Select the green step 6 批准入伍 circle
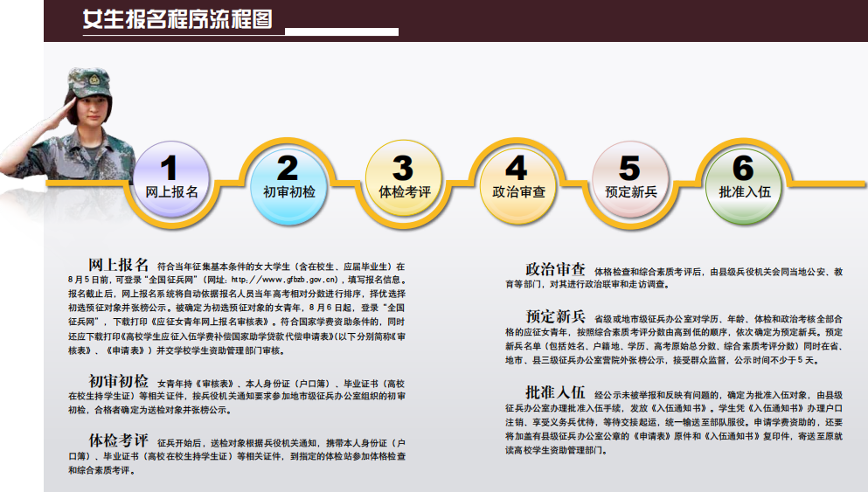Image resolution: width=868 pixels, height=492 pixels. 744,176
